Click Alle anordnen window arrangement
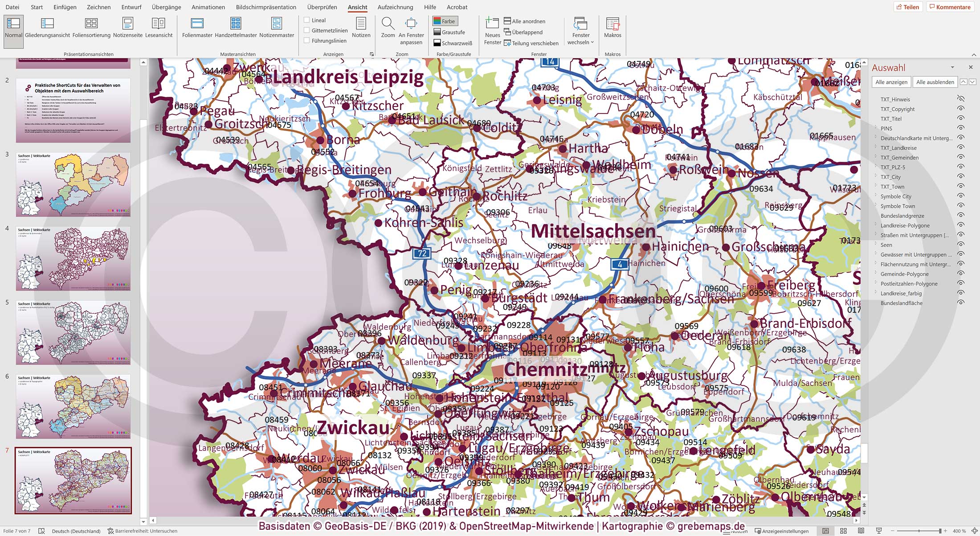The image size is (980, 536). (525, 21)
